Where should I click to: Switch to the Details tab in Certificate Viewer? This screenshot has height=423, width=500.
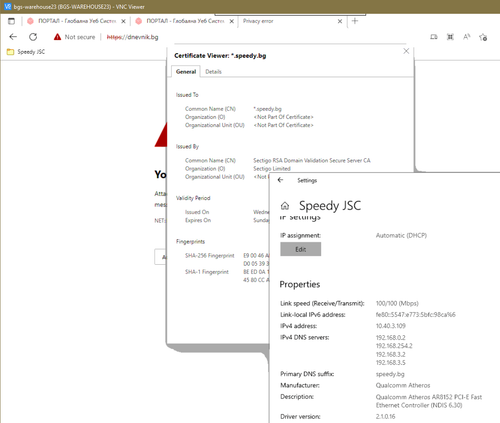coord(213,72)
